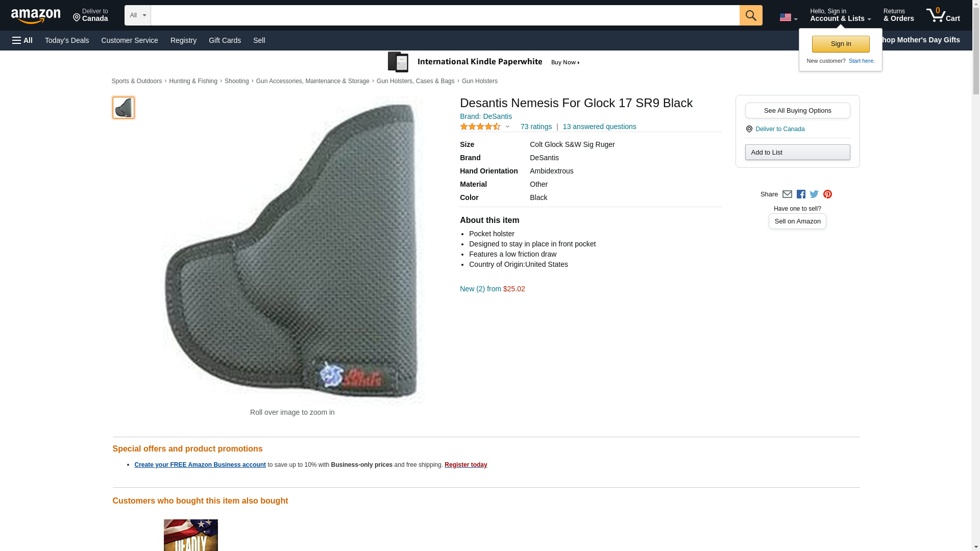
Task: Click into the search text field
Action: (x=445, y=15)
